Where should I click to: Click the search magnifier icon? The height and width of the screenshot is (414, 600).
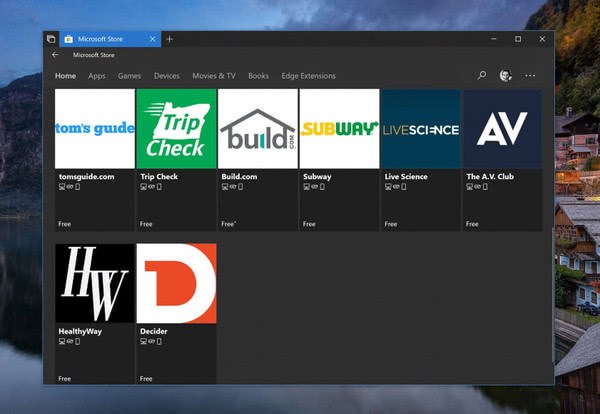coord(482,75)
